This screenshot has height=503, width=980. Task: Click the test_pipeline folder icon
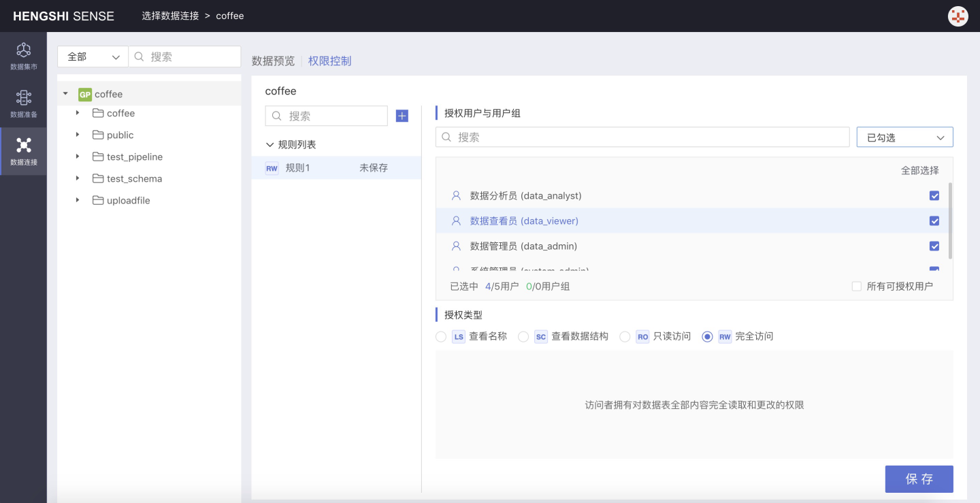click(98, 157)
